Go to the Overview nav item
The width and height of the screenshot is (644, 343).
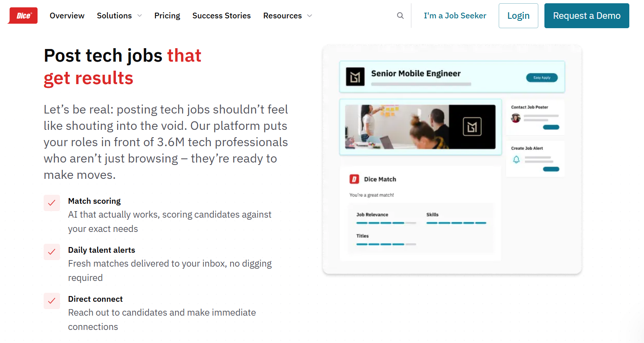67,16
